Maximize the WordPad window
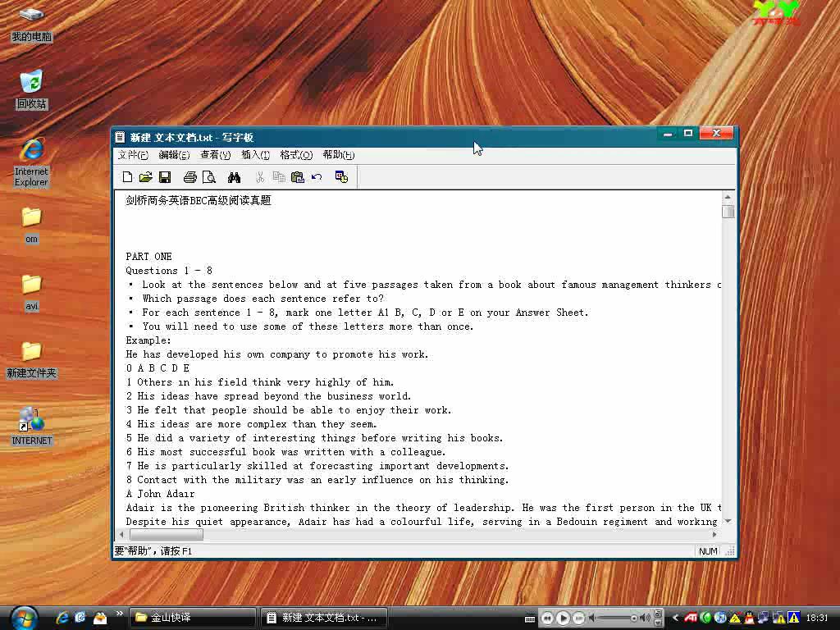840x630 pixels. point(688,133)
